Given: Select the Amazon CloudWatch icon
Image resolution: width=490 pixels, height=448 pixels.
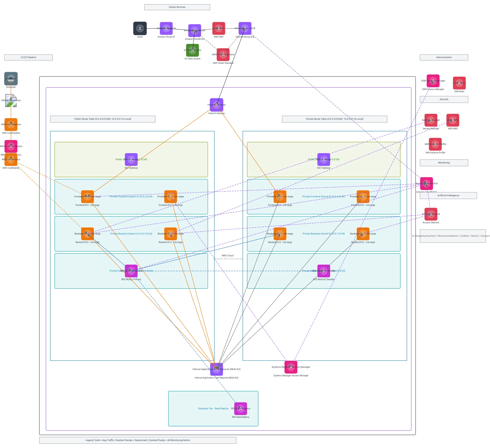Looking at the screenshot, I should click(x=426, y=183).
